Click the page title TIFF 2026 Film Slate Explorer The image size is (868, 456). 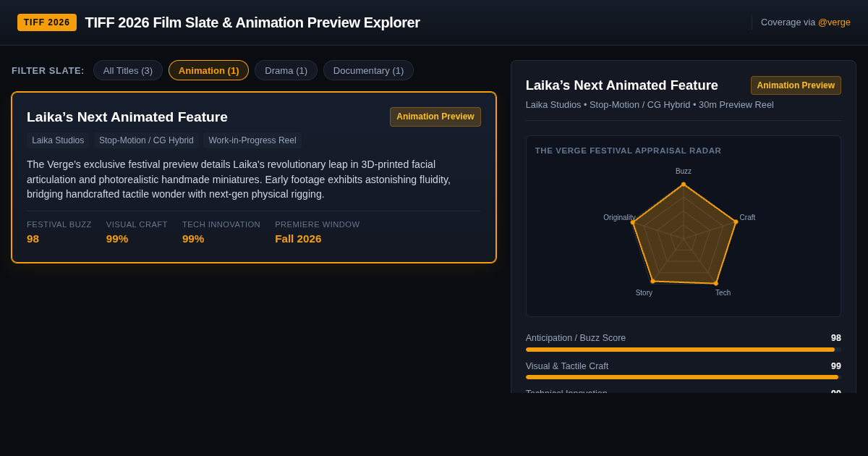pyautogui.click(x=252, y=22)
